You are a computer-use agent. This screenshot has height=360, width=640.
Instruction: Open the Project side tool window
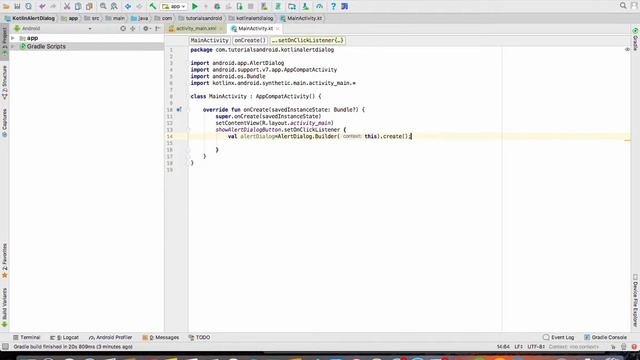click(4, 41)
